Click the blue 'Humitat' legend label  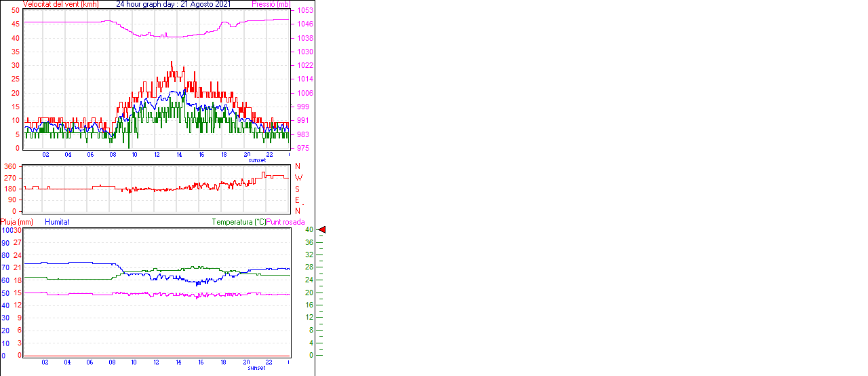tap(57, 222)
